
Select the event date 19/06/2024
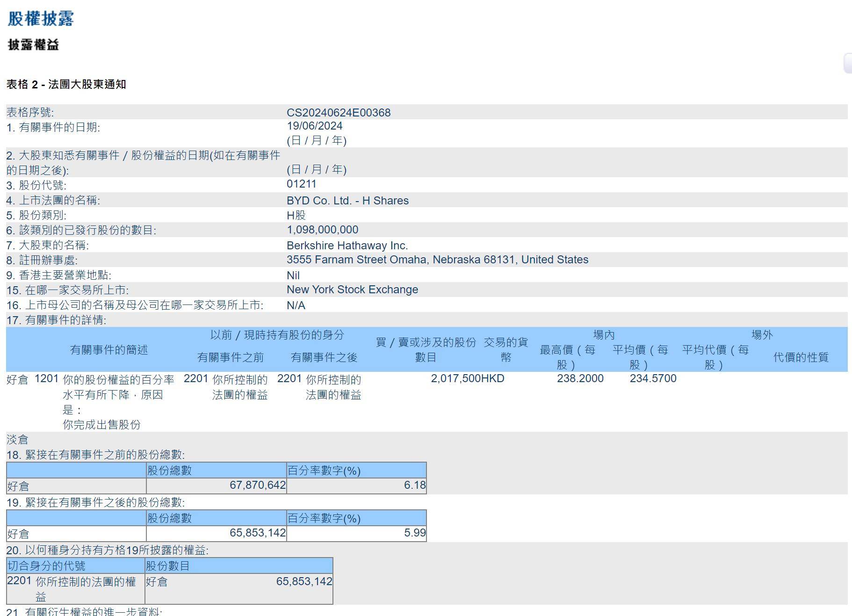(315, 126)
